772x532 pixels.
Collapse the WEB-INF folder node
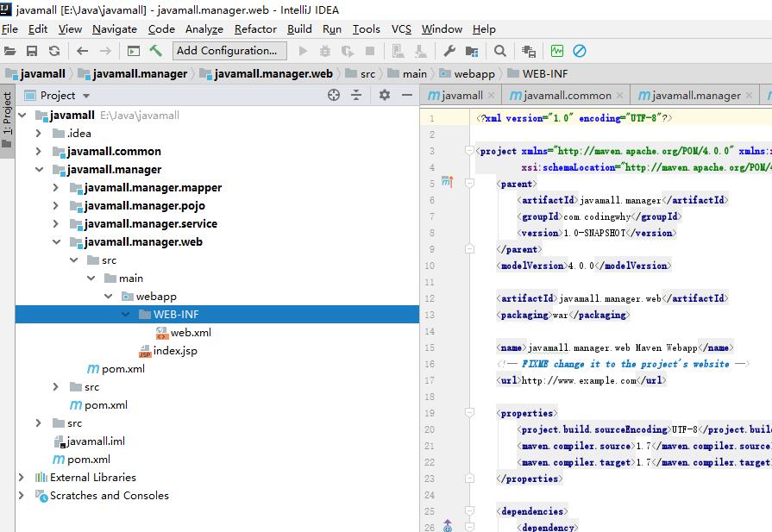coord(126,315)
